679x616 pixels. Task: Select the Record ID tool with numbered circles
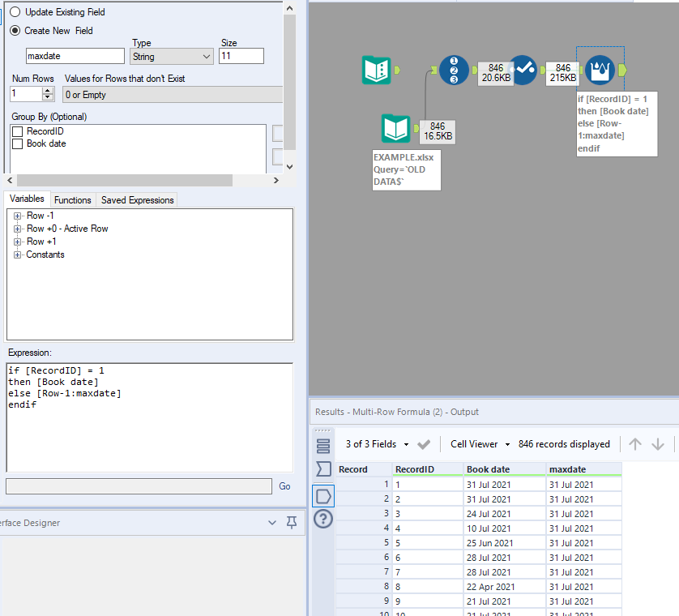[x=454, y=71]
